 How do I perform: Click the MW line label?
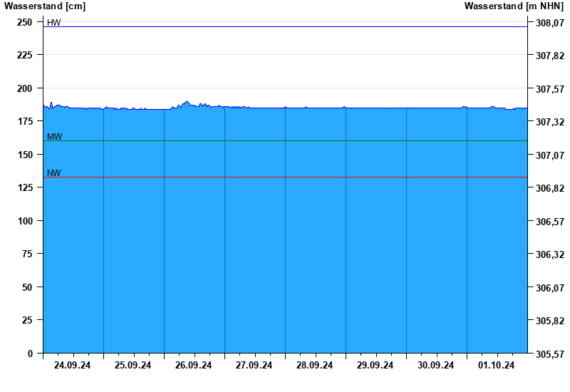coord(55,136)
